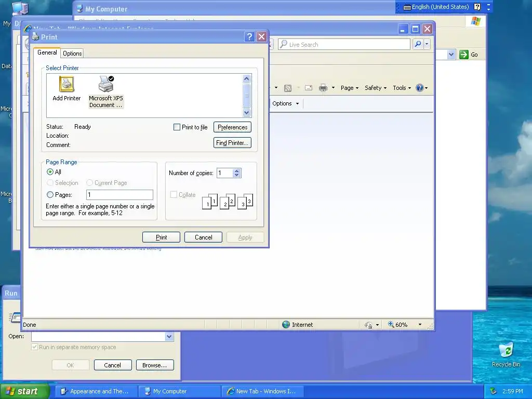Select the Current Page radio button
This screenshot has width=532, height=399.
click(x=89, y=183)
